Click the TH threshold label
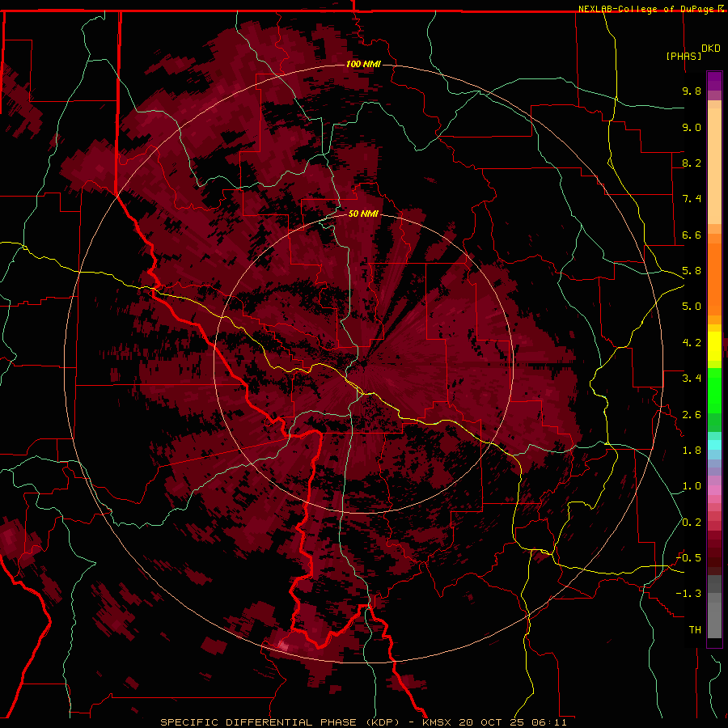The height and width of the screenshot is (728, 728). pos(695,630)
